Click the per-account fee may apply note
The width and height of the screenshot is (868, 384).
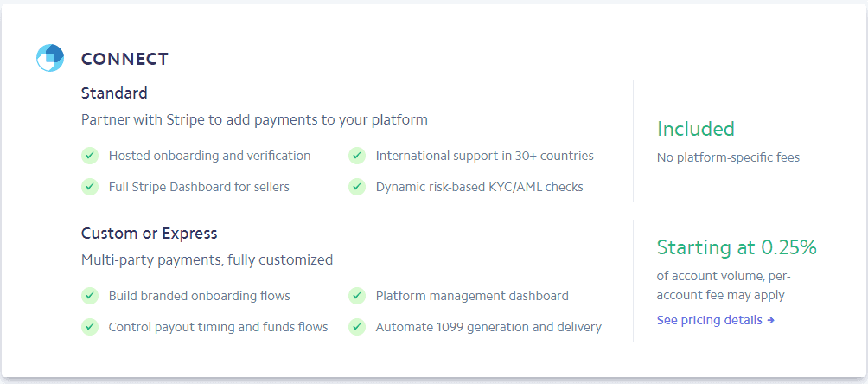click(x=720, y=295)
